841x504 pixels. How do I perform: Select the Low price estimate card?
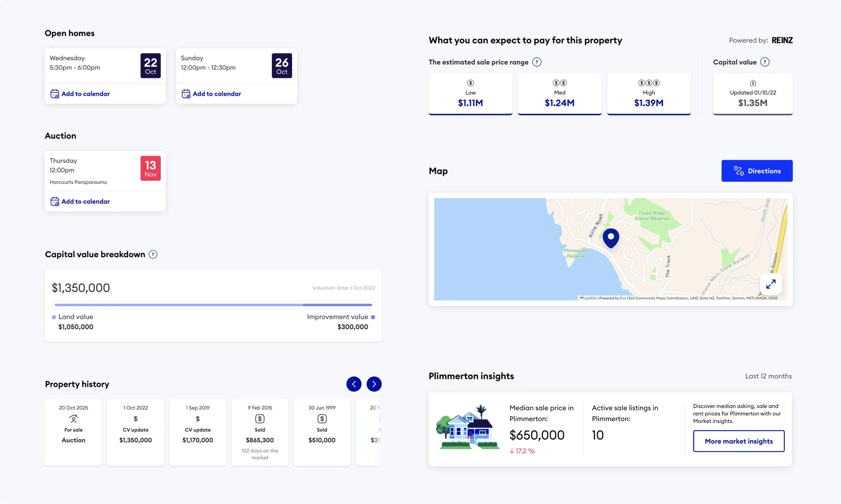click(x=470, y=94)
